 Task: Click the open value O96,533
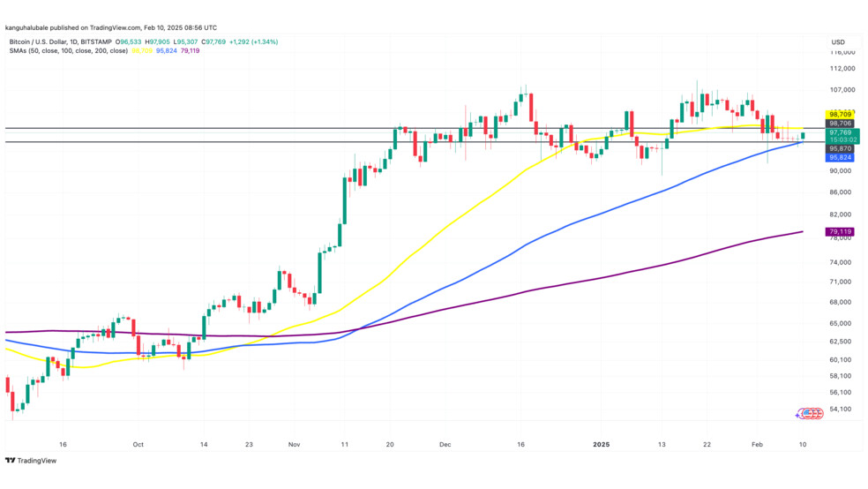pyautogui.click(x=129, y=42)
